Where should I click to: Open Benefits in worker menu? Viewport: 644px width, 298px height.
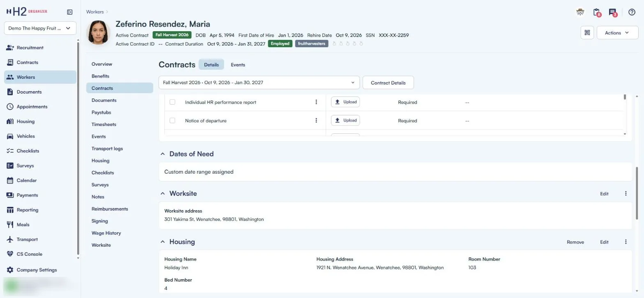tap(100, 76)
